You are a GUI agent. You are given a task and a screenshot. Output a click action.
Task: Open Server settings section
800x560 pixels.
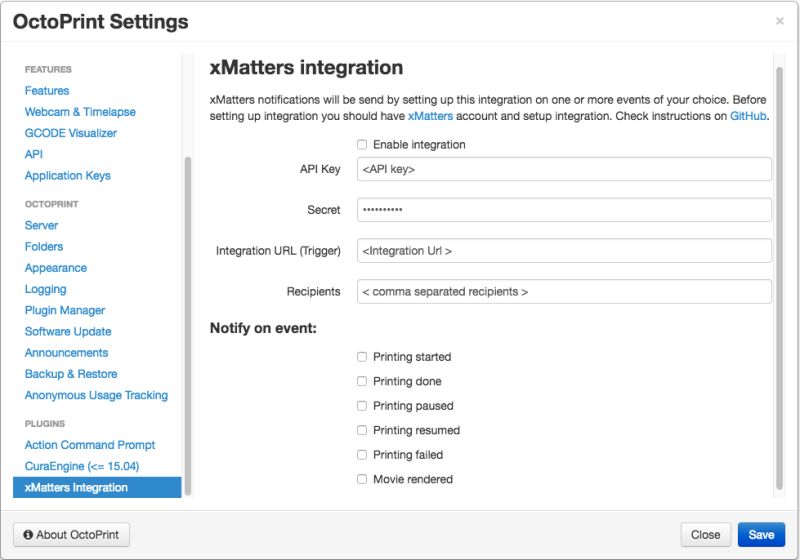tap(41, 225)
